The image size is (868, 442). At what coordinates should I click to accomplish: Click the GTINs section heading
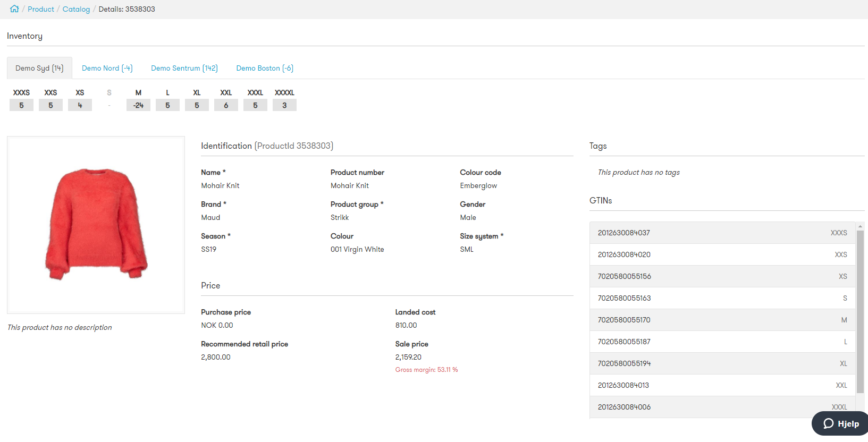click(x=601, y=200)
